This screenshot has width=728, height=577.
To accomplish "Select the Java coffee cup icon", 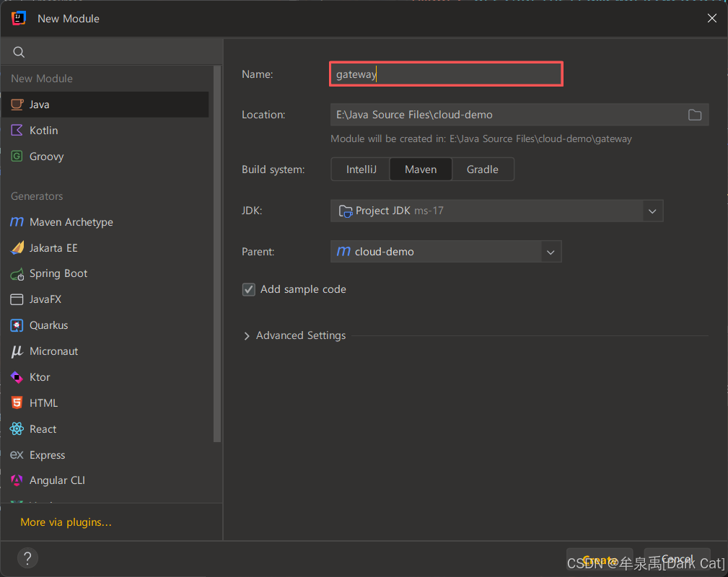I will (x=17, y=105).
